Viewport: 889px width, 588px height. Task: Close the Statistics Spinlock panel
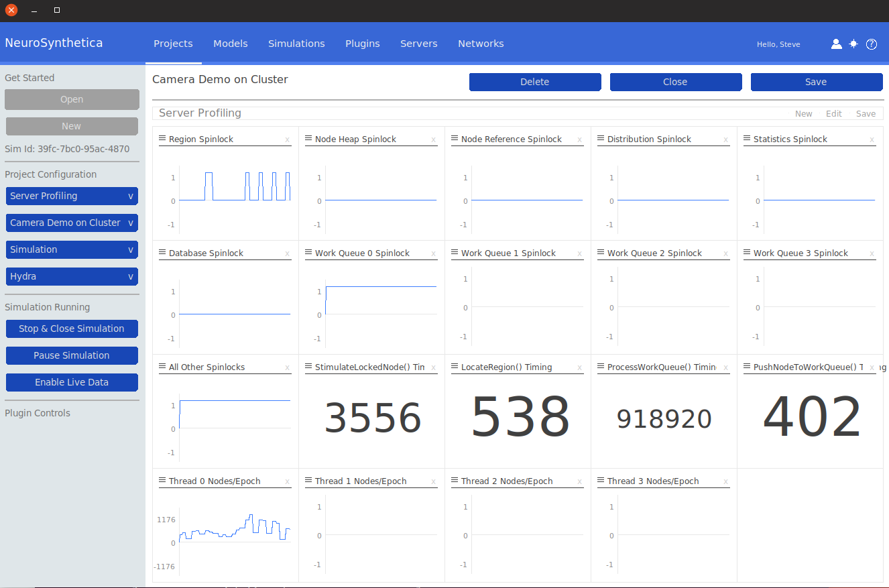click(x=872, y=140)
